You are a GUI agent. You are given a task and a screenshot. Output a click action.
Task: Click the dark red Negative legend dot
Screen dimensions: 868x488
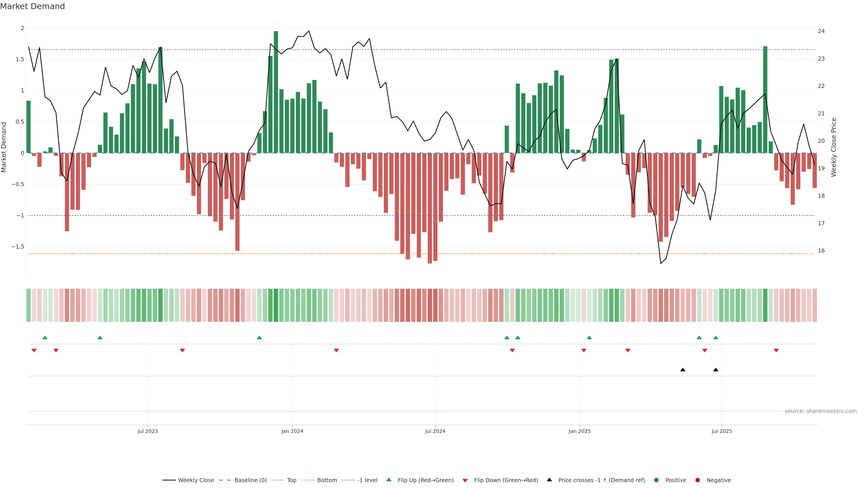(698, 480)
